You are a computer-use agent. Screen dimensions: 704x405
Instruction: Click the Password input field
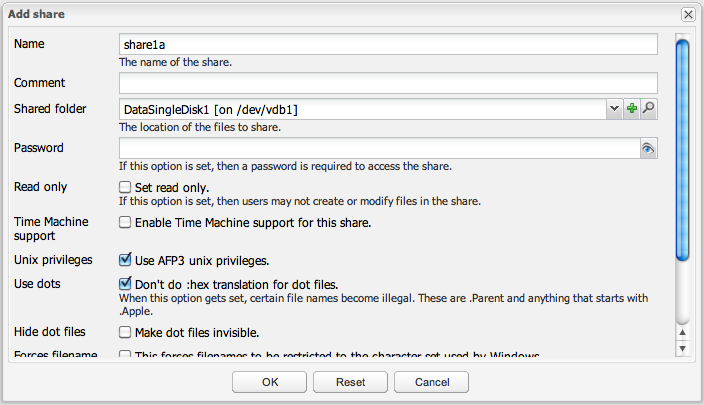pyautogui.click(x=379, y=148)
